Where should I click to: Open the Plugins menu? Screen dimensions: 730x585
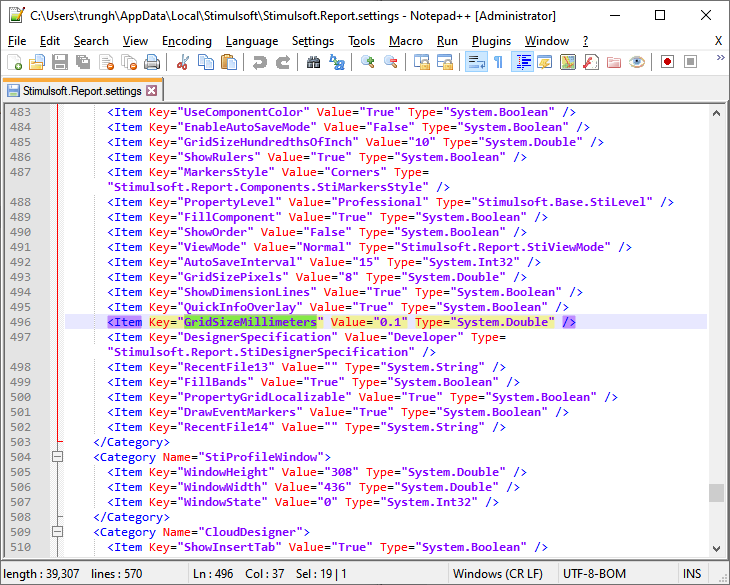pyautogui.click(x=491, y=41)
